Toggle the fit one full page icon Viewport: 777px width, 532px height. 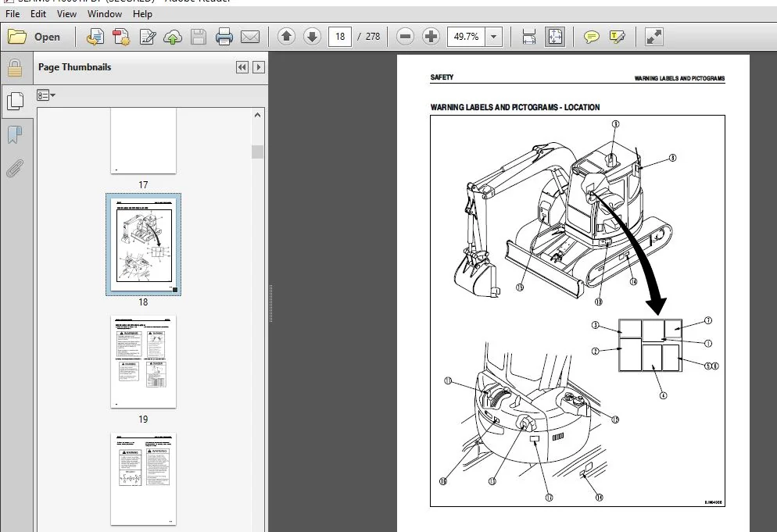(x=554, y=37)
